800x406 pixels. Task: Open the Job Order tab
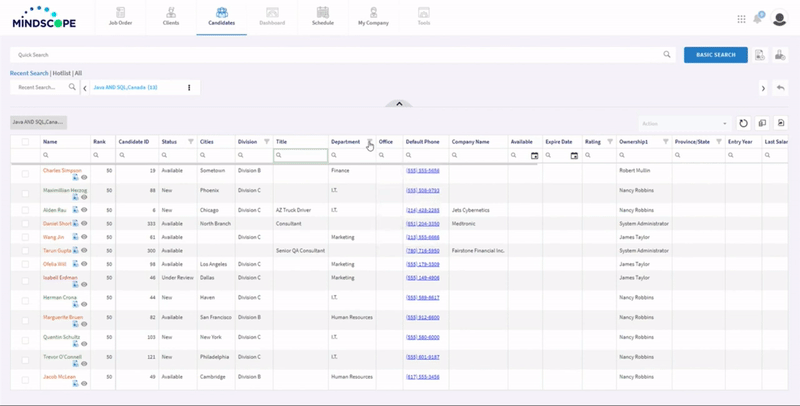[x=120, y=16]
